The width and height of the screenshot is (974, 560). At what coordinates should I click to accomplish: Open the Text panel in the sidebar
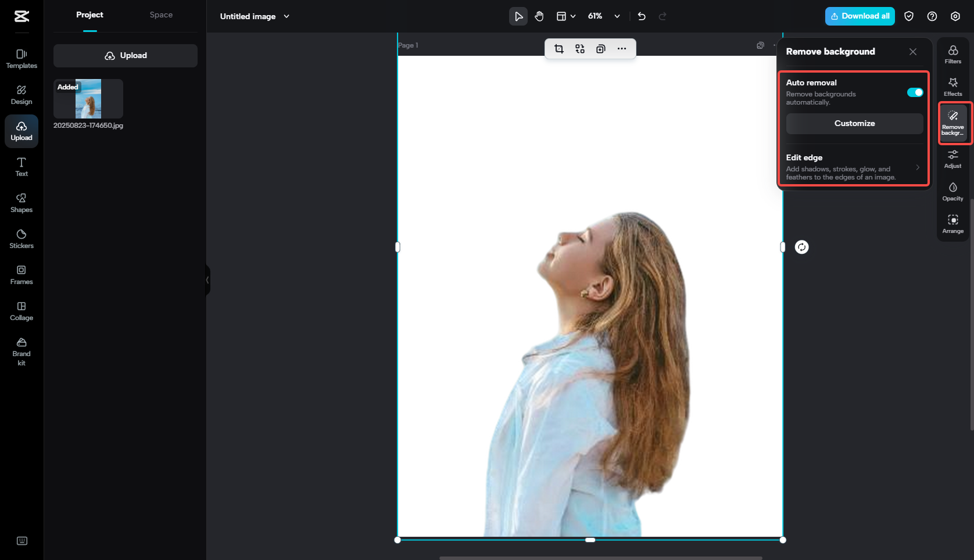[21, 166]
